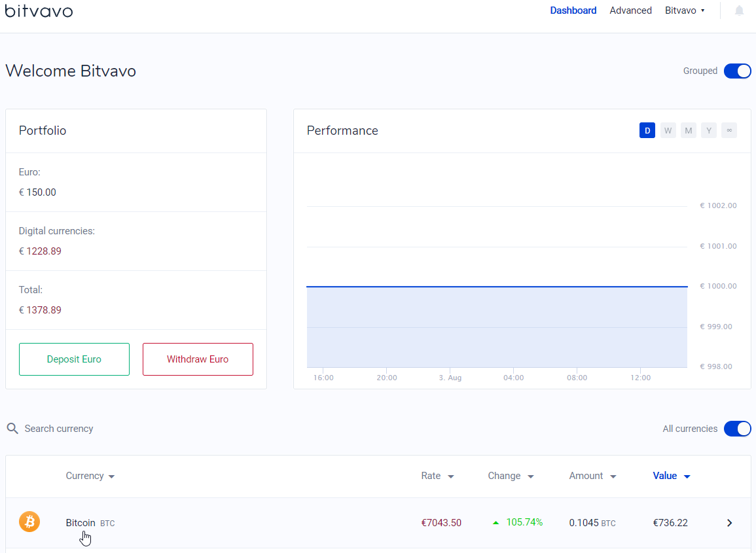Viewport: 756px width, 553px height.
Task: Click the Performance heading
Action: [x=342, y=131]
